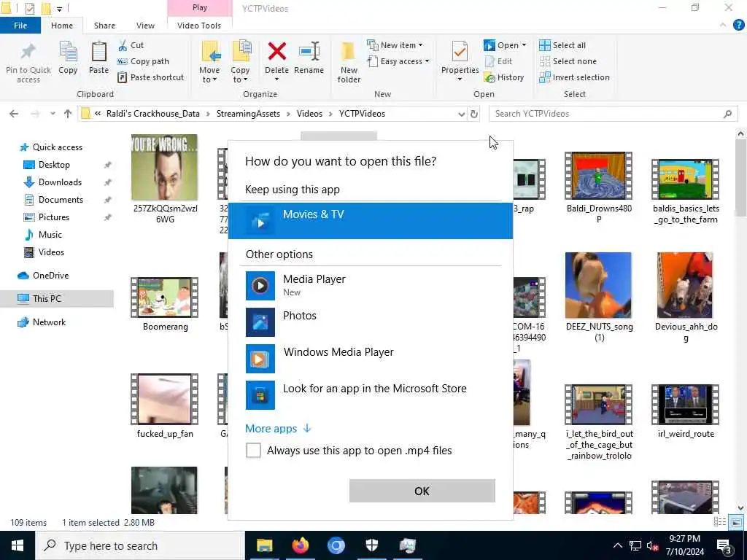Click History in the Open group

[504, 77]
